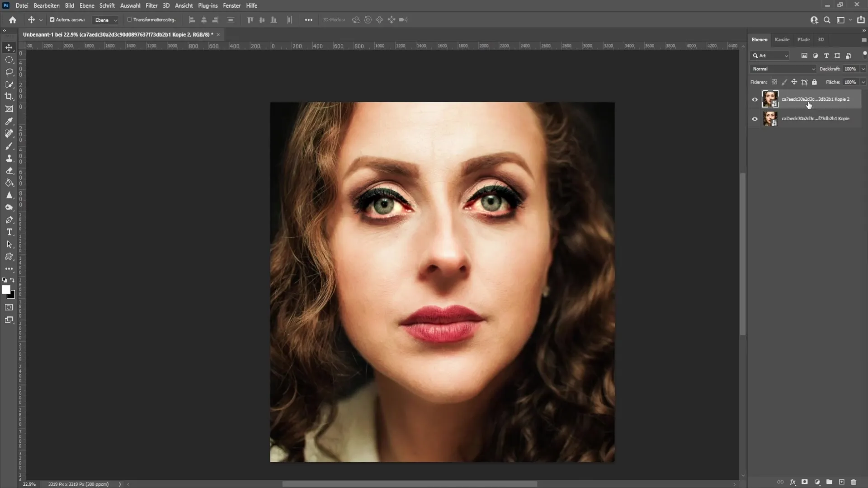
Task: Click the Kopie 2 layer thumbnail
Action: (x=769, y=99)
